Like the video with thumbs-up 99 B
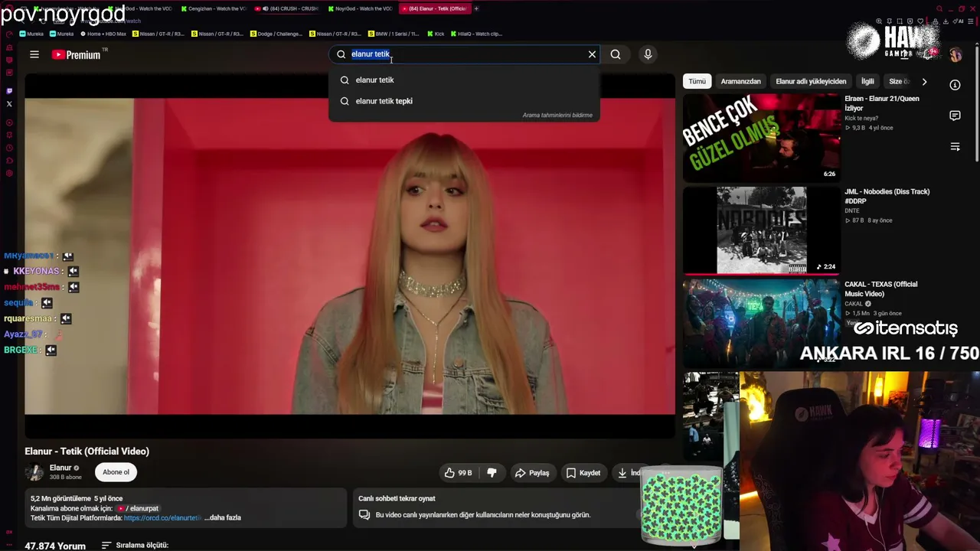 [x=458, y=473]
